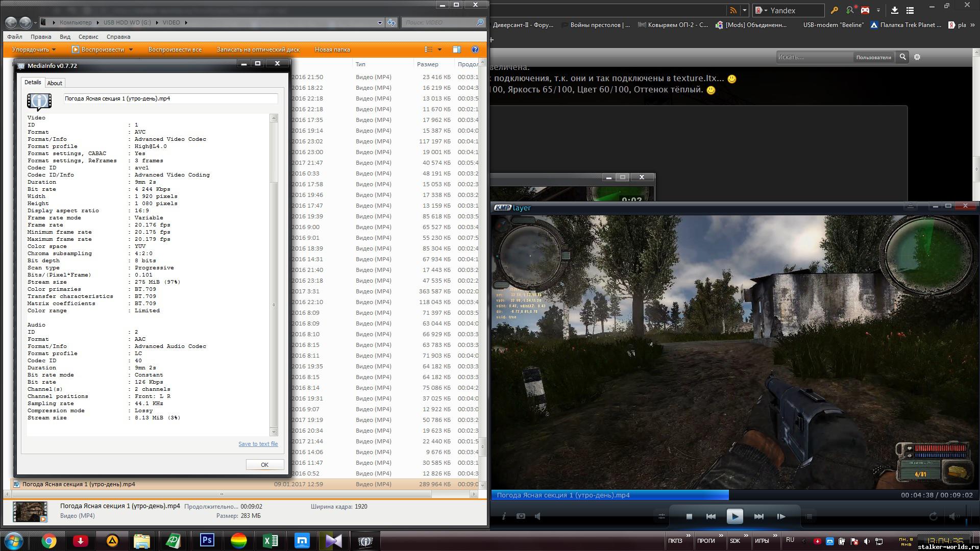980x551 pixels.
Task: Click the MediaInfo details vertical scrollbar
Action: point(274,275)
